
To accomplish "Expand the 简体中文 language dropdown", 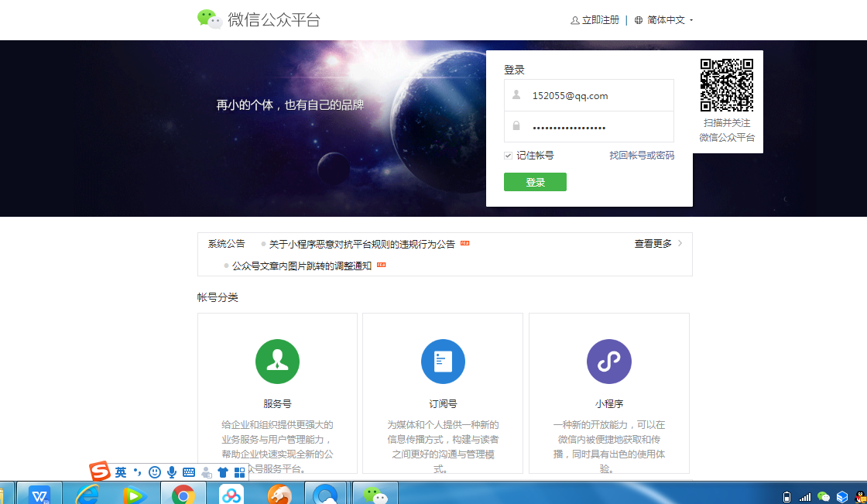I will click(x=670, y=20).
